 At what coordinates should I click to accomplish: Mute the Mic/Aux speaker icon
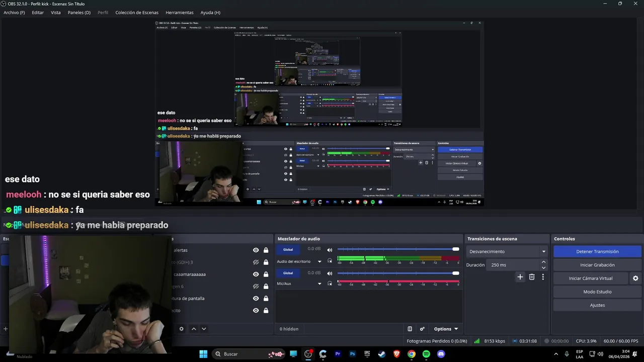pos(330,274)
